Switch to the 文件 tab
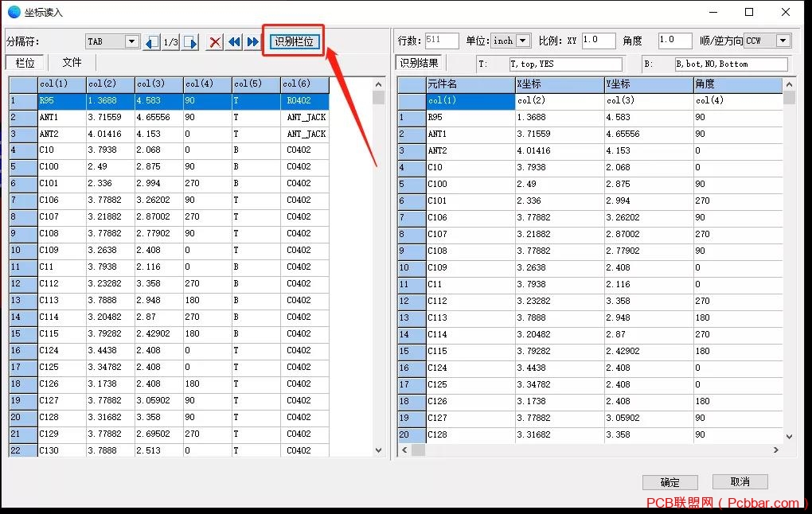 pos(72,63)
